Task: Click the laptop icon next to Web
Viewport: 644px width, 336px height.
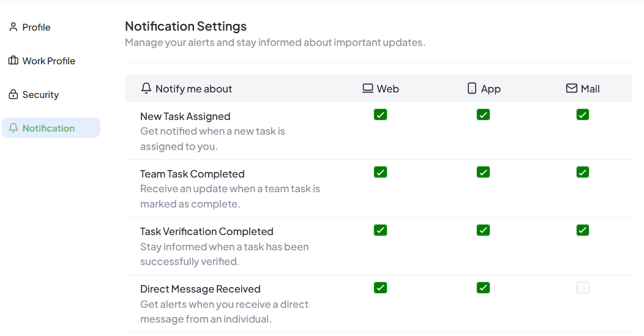Action: 367,89
